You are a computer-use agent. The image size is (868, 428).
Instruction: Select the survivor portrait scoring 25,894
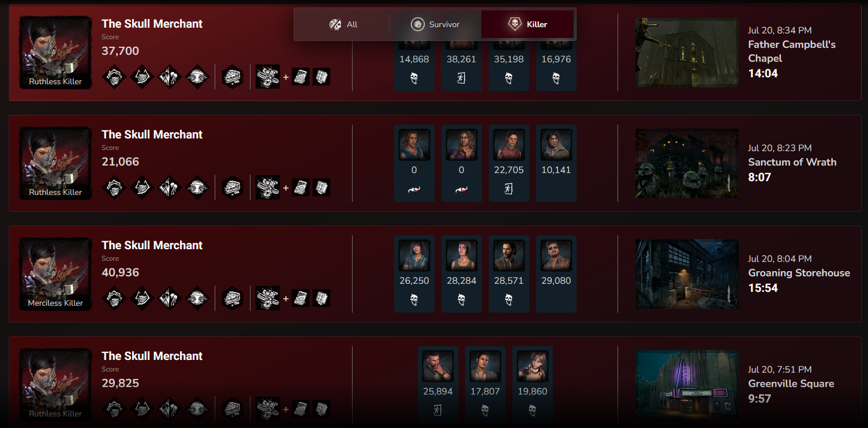coord(438,366)
